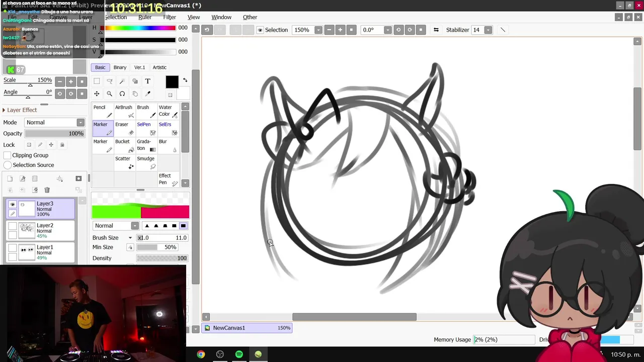Rotate the view clockwise in the top toolbar

(410, 30)
